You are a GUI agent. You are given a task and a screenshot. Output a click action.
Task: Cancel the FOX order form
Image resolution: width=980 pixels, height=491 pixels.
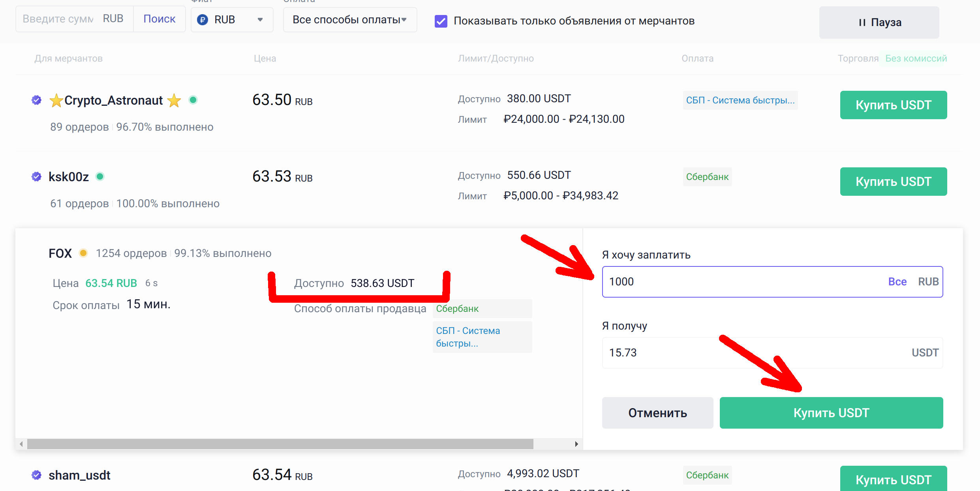click(x=657, y=413)
